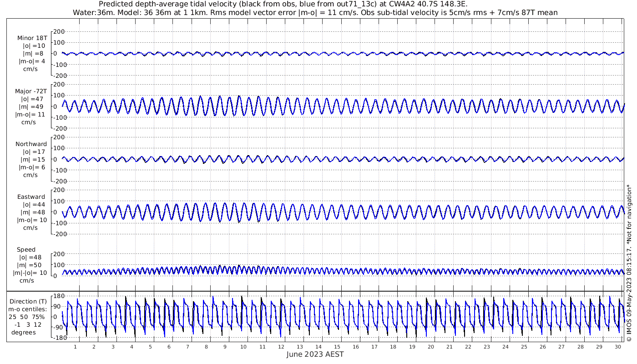Click the 'Water:36m. Model: 36 36m' subtitle line
Viewport: 637px width, 364px height.
tap(315, 13)
